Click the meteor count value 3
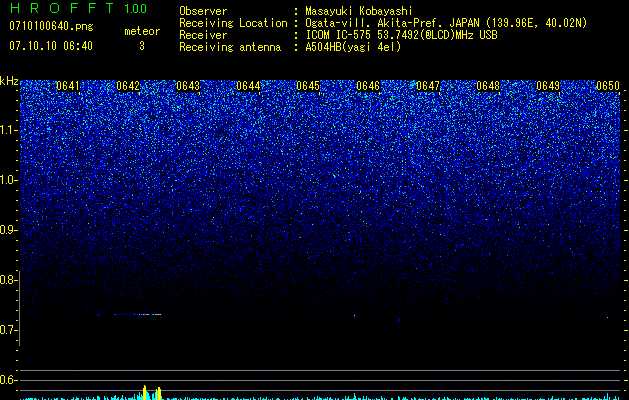The image size is (629, 400). coord(142,46)
